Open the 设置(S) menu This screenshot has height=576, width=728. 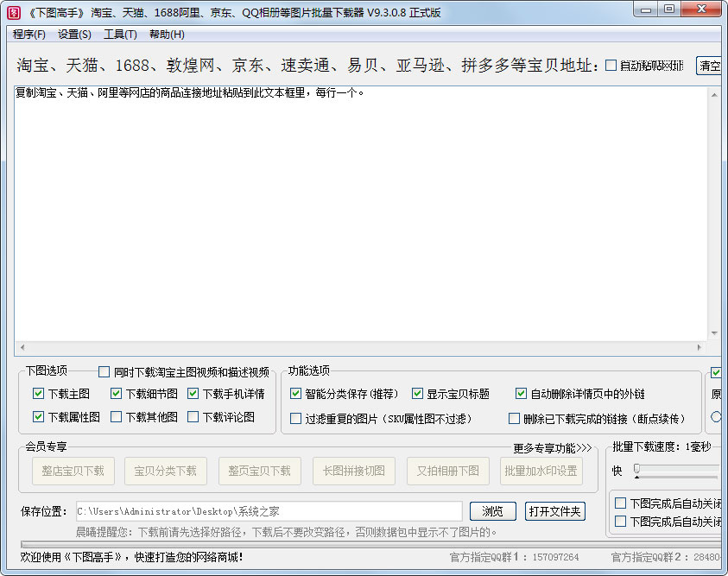click(x=74, y=35)
